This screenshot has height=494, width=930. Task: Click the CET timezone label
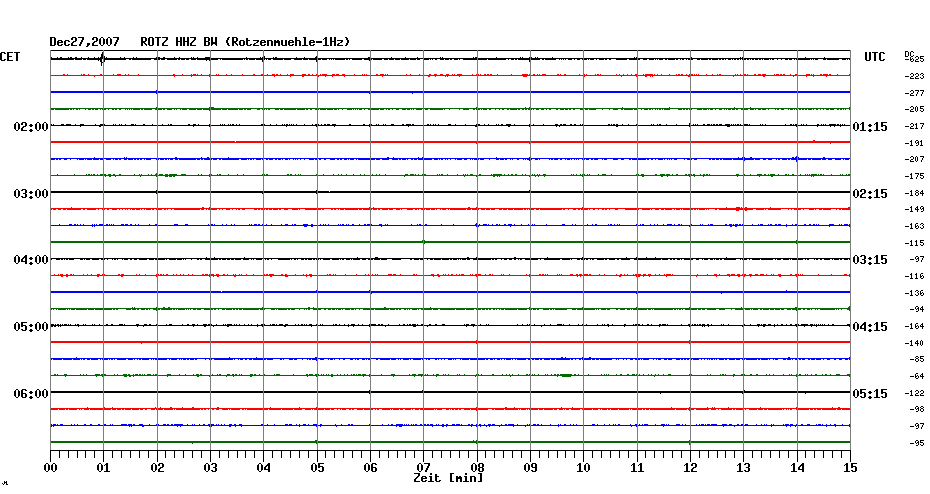pos(9,57)
